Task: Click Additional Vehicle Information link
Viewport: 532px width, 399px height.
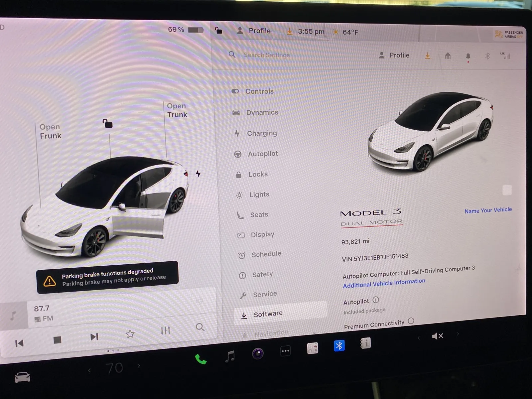Action: 384,283
